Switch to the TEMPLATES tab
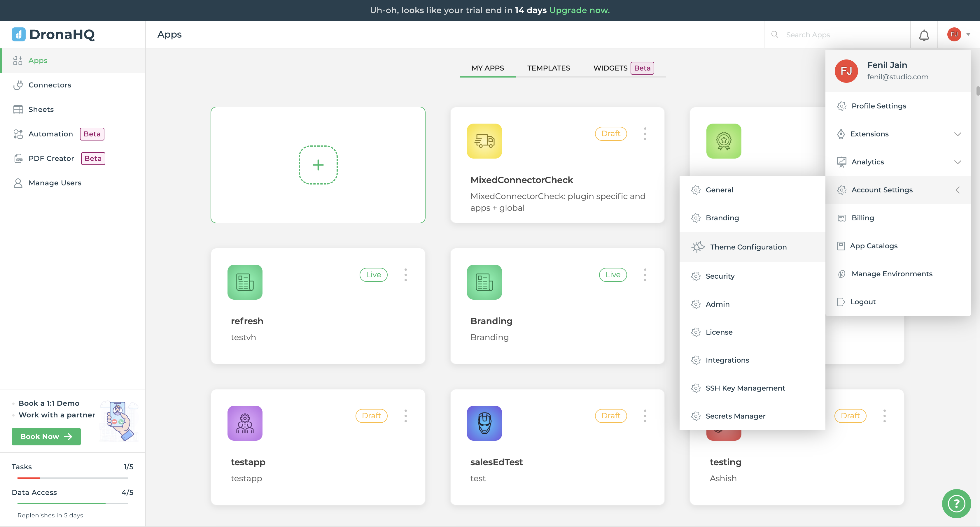This screenshot has height=527, width=980. coord(548,68)
